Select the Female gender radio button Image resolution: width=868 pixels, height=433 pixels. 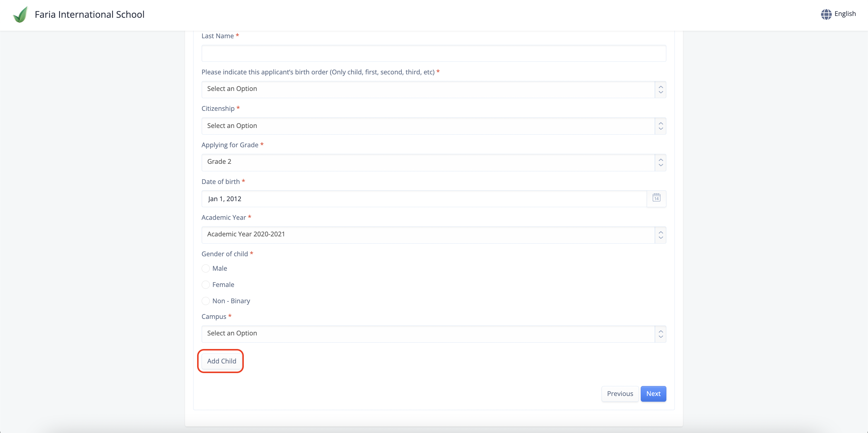(x=206, y=285)
